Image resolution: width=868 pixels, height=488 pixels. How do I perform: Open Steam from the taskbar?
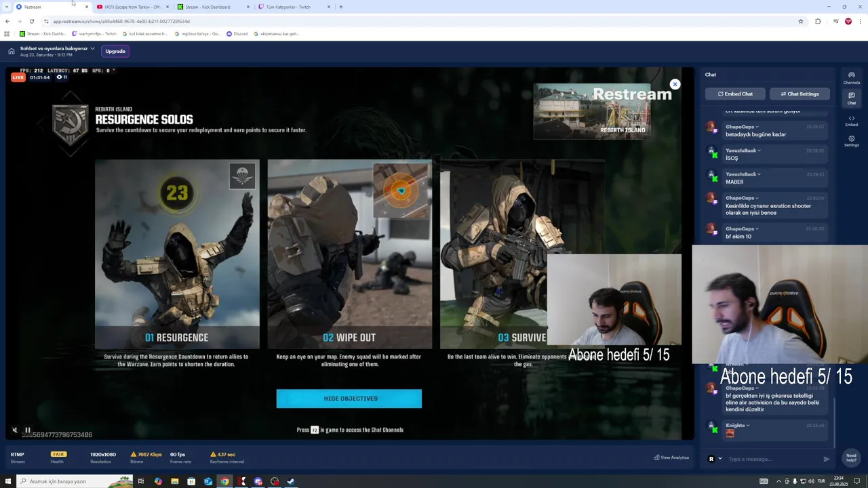[x=291, y=481]
